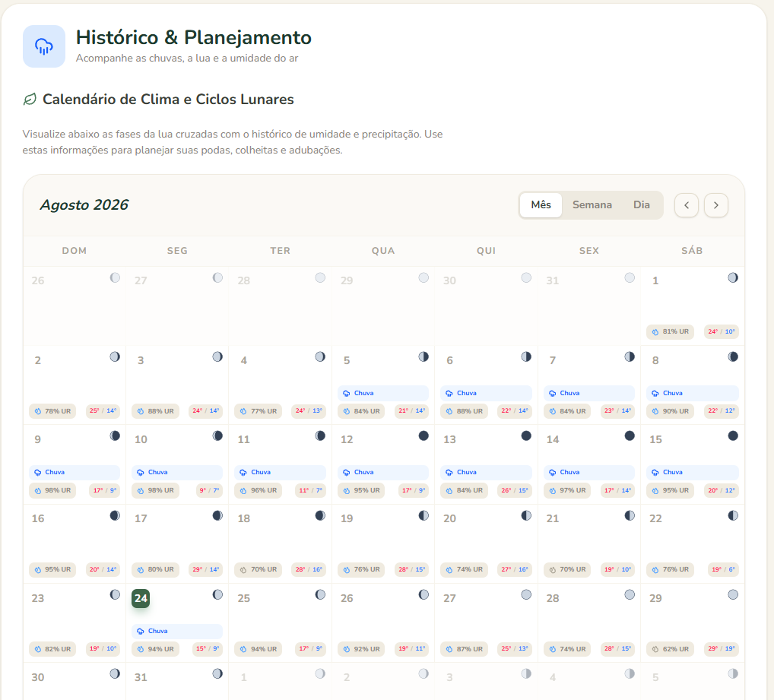Click moon phase icon on August 20

tap(526, 515)
